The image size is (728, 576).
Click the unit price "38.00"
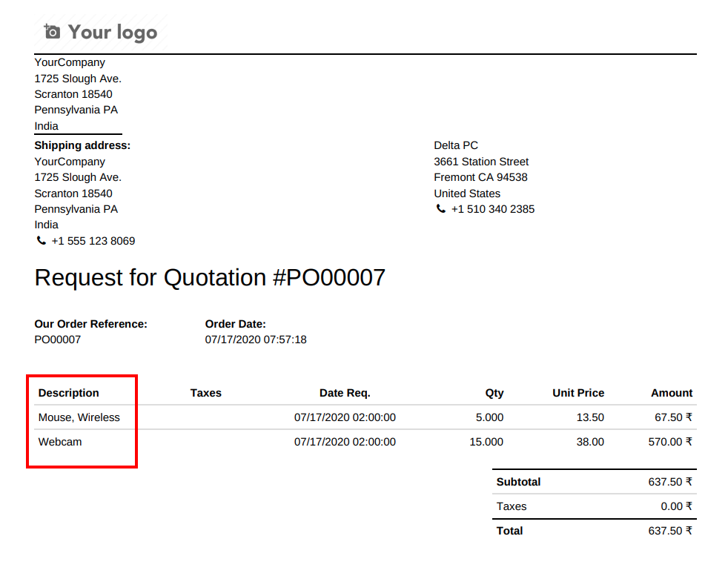click(x=590, y=442)
